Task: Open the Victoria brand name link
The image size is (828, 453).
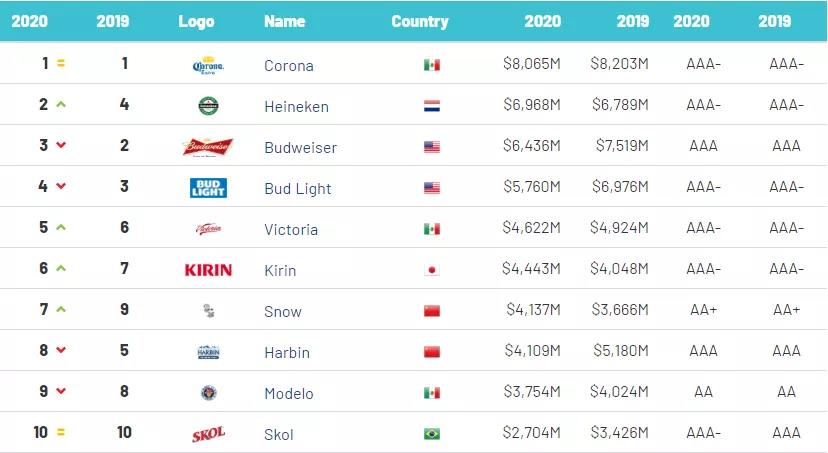Action: (291, 230)
